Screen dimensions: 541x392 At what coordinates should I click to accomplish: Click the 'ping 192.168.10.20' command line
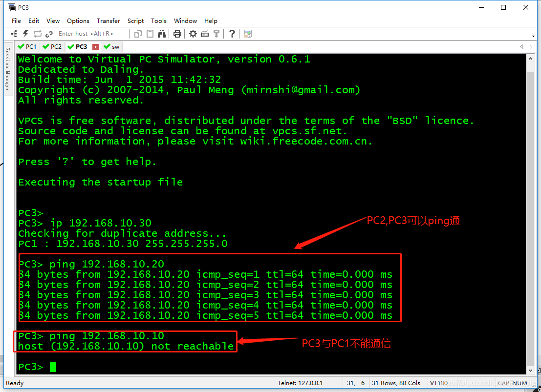click(x=91, y=264)
